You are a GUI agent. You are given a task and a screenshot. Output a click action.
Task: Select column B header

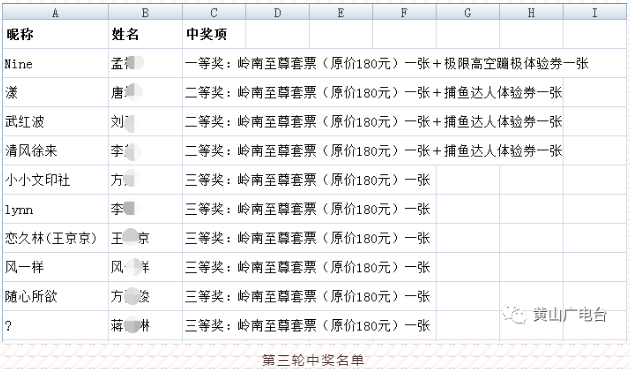[x=145, y=12]
